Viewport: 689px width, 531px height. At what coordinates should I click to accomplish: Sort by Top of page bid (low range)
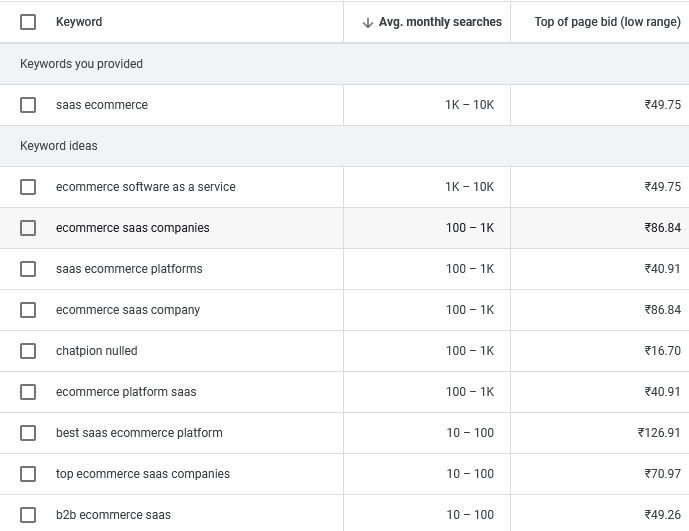tap(607, 22)
